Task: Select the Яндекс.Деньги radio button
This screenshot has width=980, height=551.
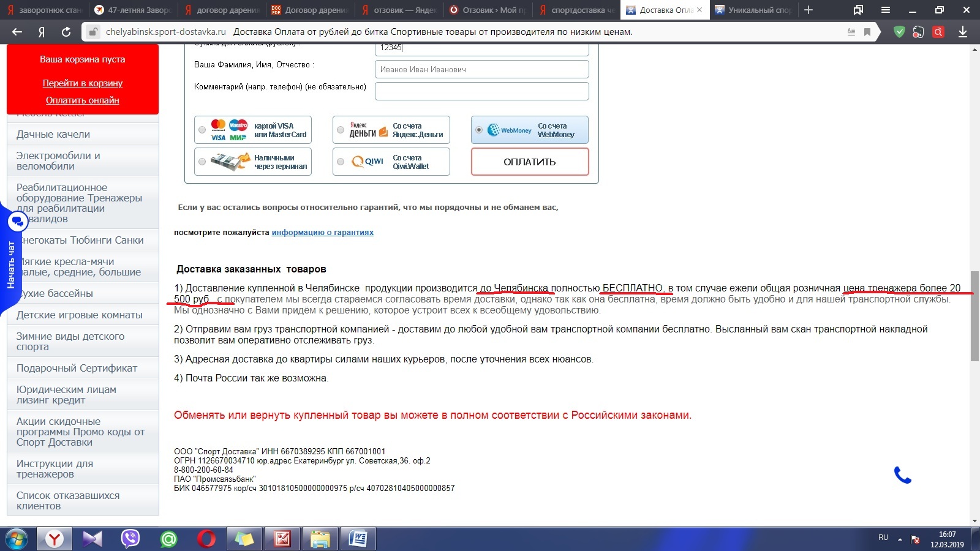Action: 341,130
